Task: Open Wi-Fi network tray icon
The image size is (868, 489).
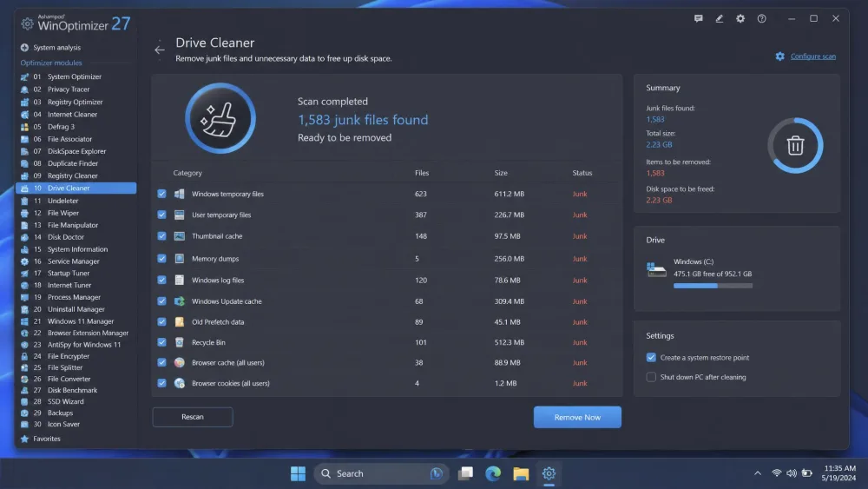Action: (x=777, y=473)
